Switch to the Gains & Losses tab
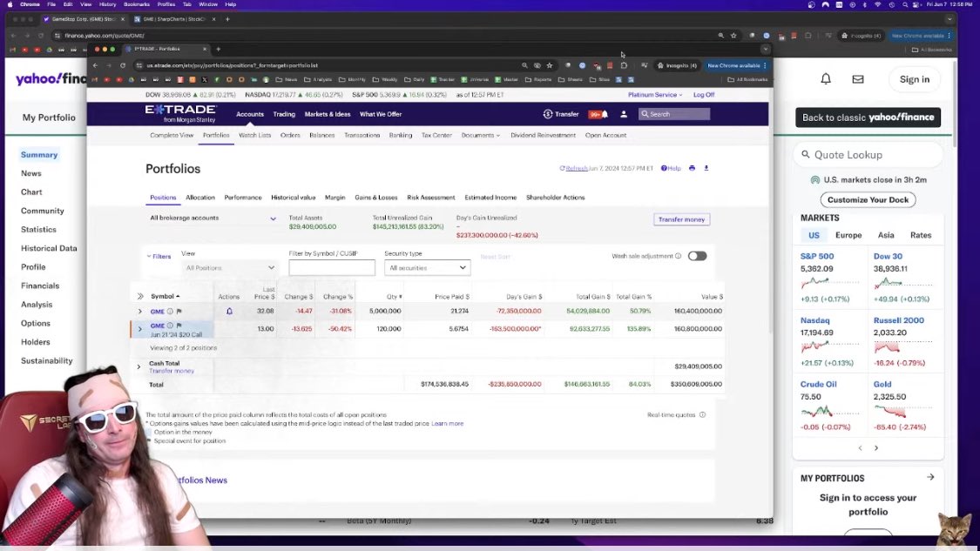This screenshot has width=980, height=551. (x=376, y=198)
